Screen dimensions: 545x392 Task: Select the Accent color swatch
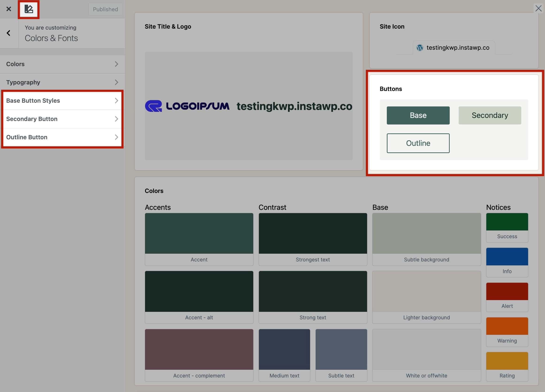[x=199, y=233]
